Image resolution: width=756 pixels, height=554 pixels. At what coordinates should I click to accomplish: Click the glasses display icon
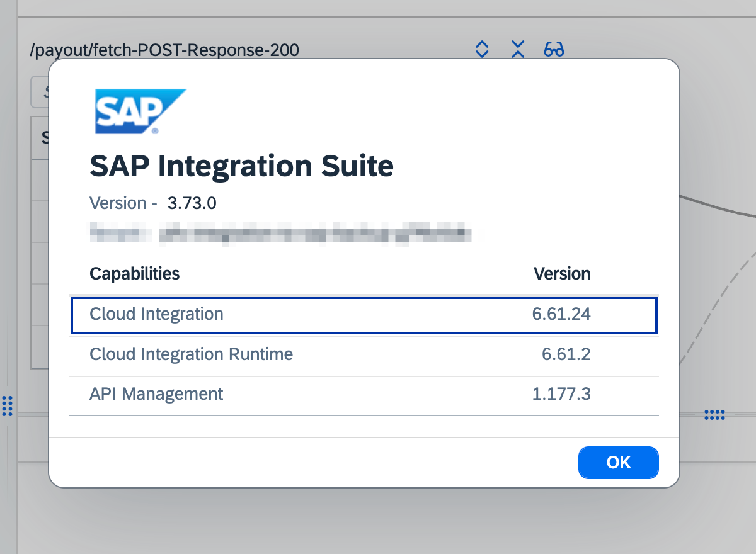[554, 49]
